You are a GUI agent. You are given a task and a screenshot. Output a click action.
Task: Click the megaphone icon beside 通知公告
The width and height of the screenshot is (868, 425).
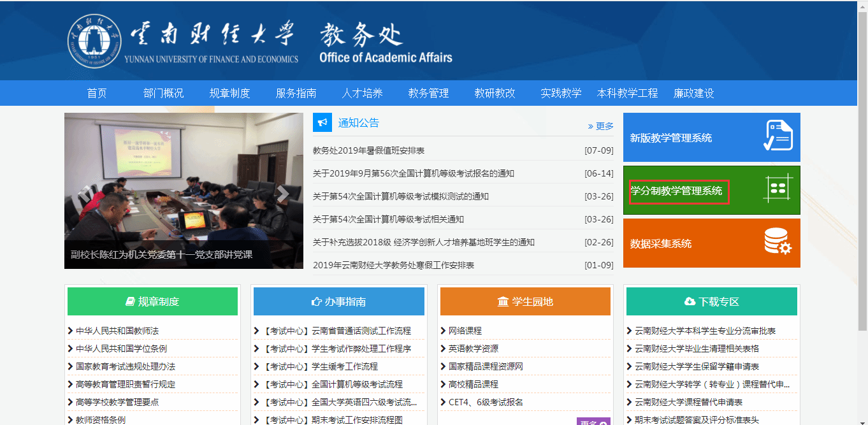tap(322, 122)
